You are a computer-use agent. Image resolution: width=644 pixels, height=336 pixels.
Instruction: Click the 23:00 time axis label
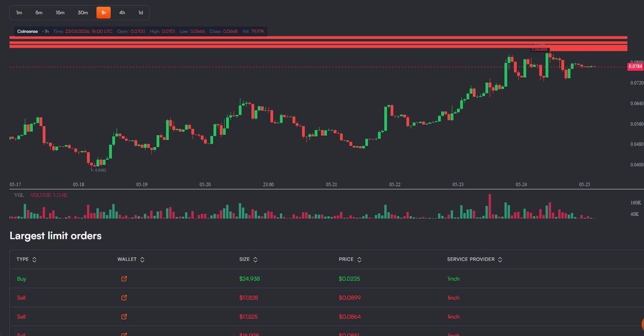tap(268, 184)
